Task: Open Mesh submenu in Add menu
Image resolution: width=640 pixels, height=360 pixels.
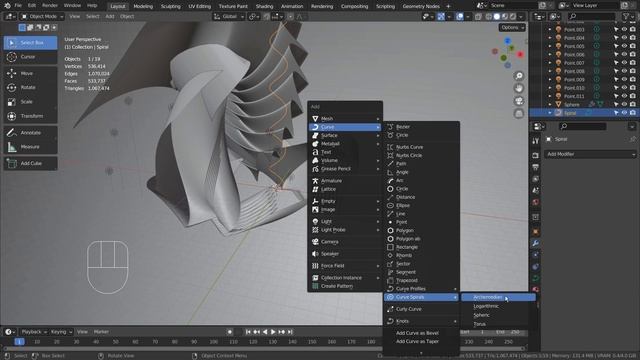Action: [x=345, y=118]
